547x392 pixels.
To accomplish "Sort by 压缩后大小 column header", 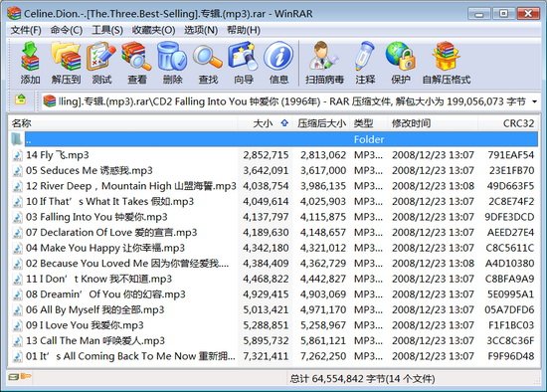I will tap(321, 123).
